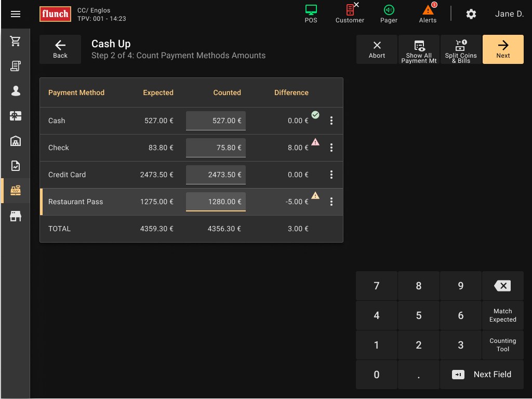Open the hamburger menu

[x=16, y=14]
